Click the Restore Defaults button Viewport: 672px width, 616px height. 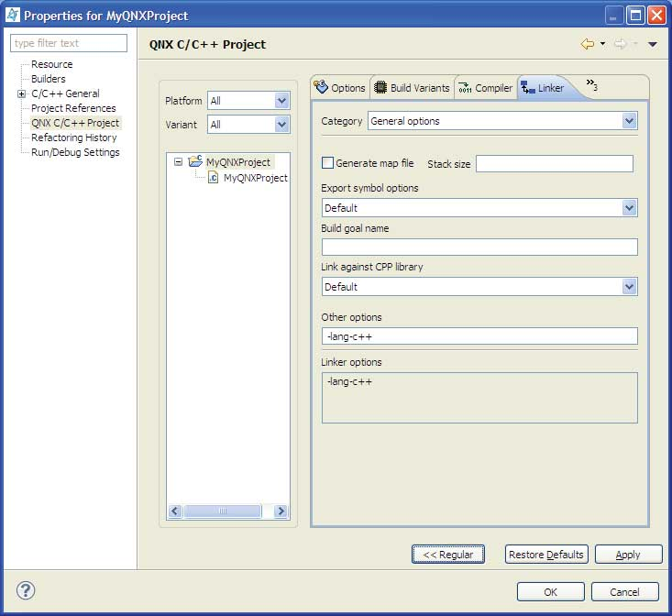tap(545, 555)
